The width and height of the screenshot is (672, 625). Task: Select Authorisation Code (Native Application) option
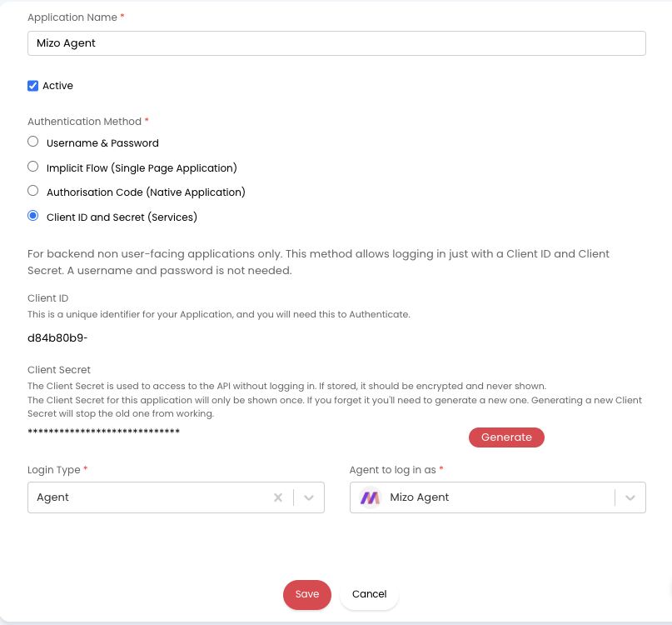[x=33, y=191]
